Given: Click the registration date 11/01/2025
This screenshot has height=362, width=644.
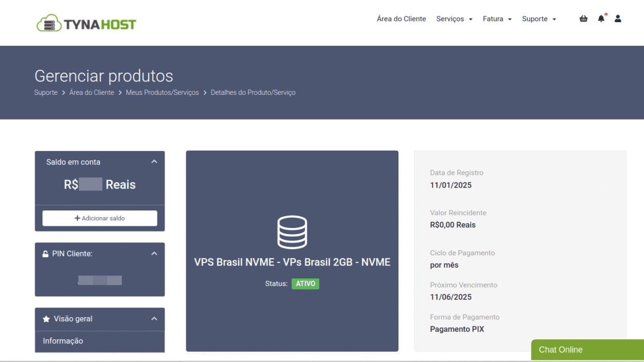Looking at the screenshot, I should pyautogui.click(x=451, y=185).
